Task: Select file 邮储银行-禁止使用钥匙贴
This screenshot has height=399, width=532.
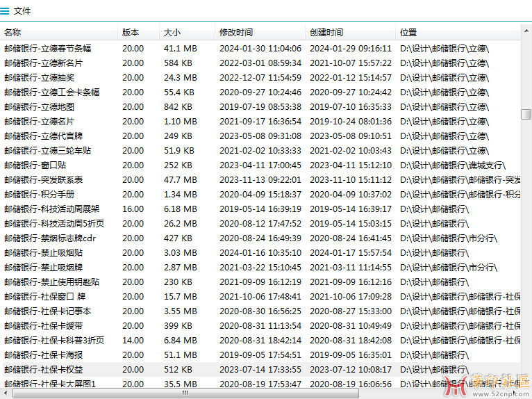Action: (x=52, y=282)
